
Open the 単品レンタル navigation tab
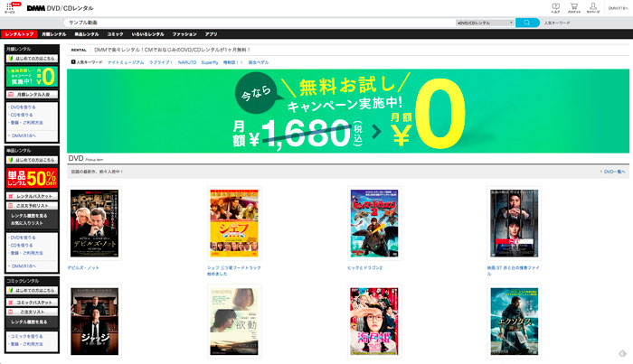click(x=87, y=34)
